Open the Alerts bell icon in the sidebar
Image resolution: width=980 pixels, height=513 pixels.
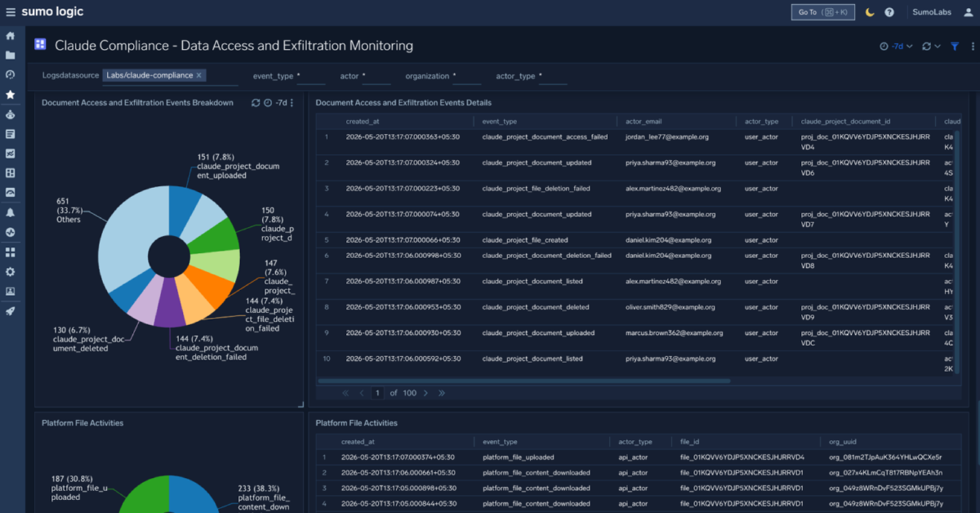[x=10, y=212]
